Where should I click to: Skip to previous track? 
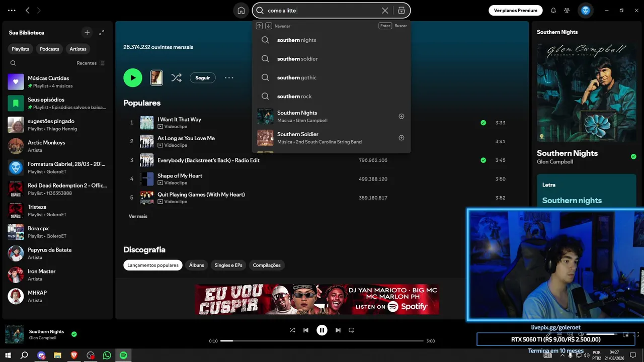click(x=306, y=330)
